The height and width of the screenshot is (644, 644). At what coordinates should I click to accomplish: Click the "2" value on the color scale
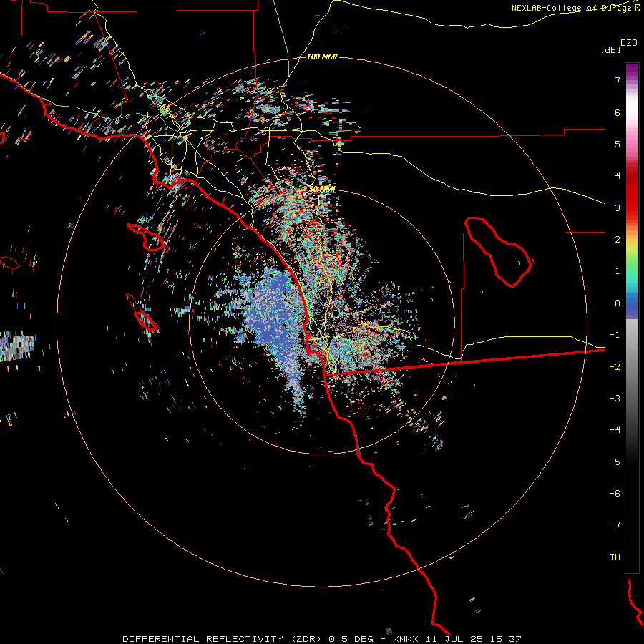coord(618,240)
